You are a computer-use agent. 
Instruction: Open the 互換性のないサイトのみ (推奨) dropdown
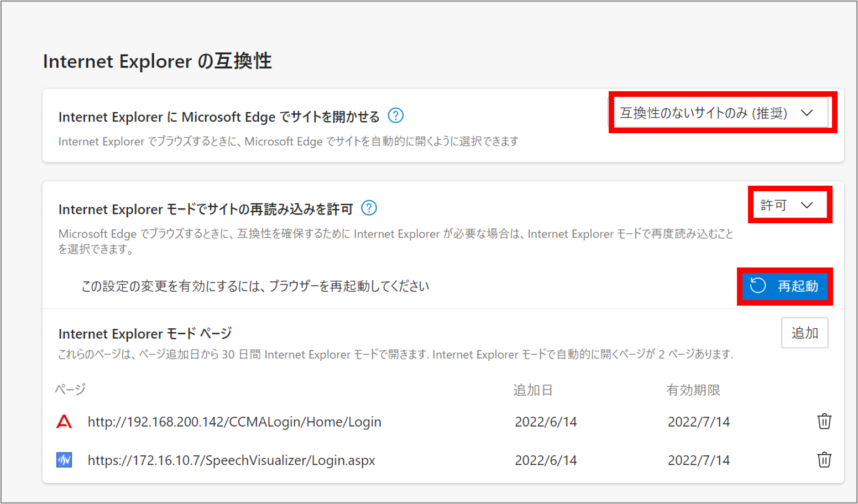(x=721, y=113)
